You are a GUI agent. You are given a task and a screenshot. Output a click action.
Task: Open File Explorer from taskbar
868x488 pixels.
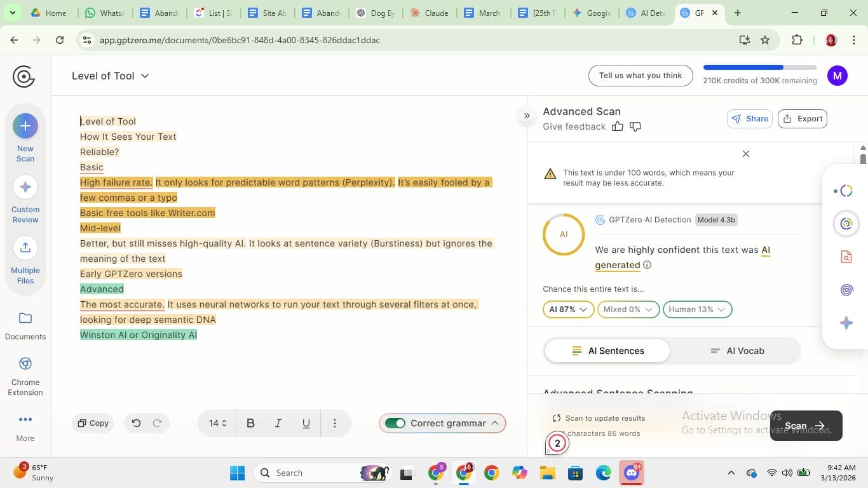point(547,473)
